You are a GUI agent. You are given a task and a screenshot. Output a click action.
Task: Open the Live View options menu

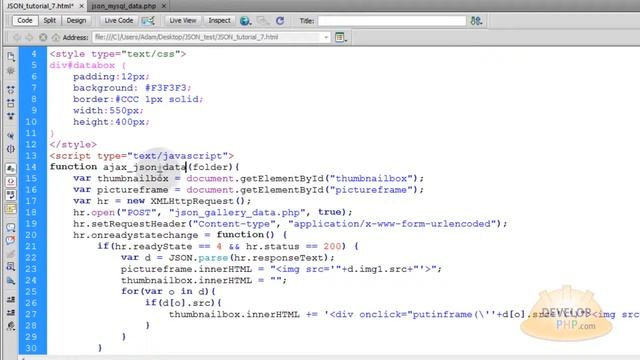click(x=340, y=38)
